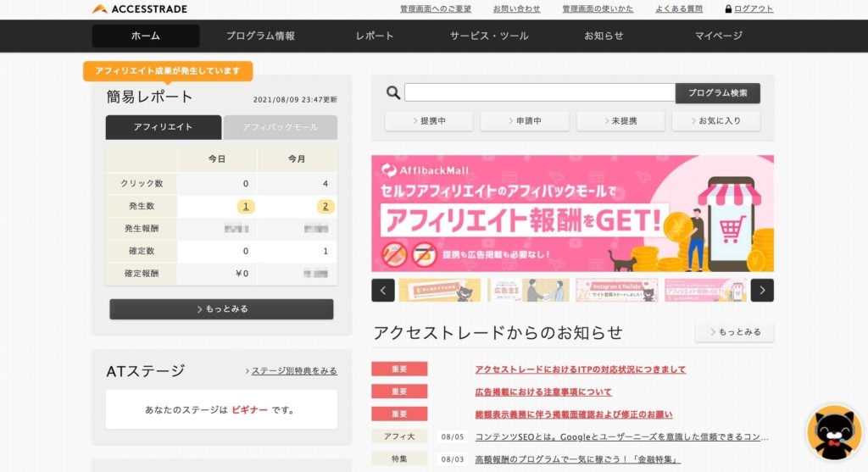Select the first banner thumbnail
This screenshot has width=868, height=472.
439,290
